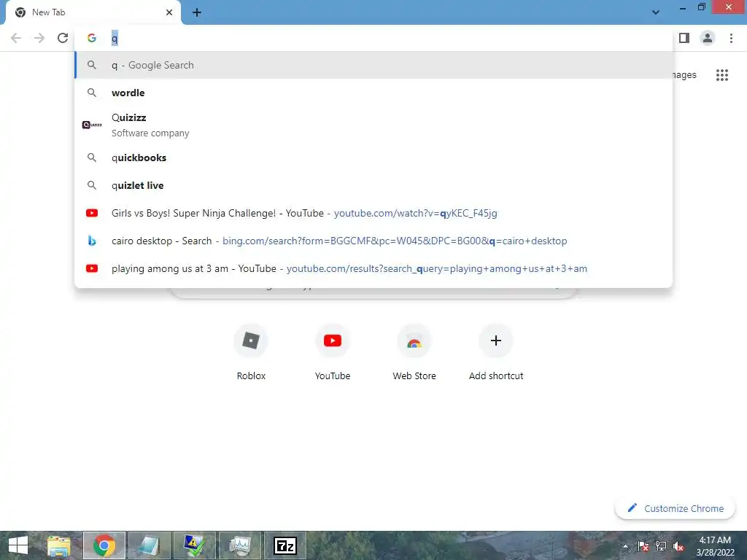Open Chrome's three-dot menu
Viewport: 747px width, 560px height.
(x=731, y=38)
